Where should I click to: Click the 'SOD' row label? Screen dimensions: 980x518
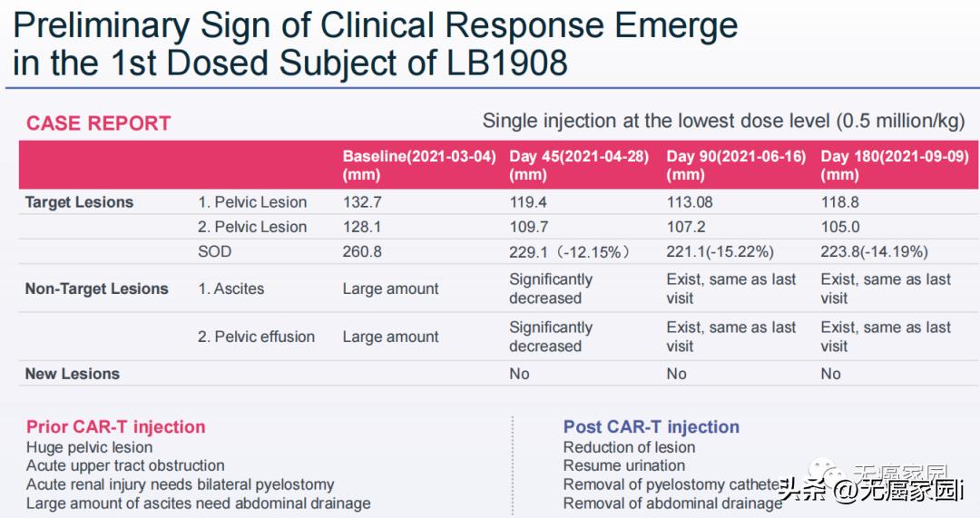214,251
